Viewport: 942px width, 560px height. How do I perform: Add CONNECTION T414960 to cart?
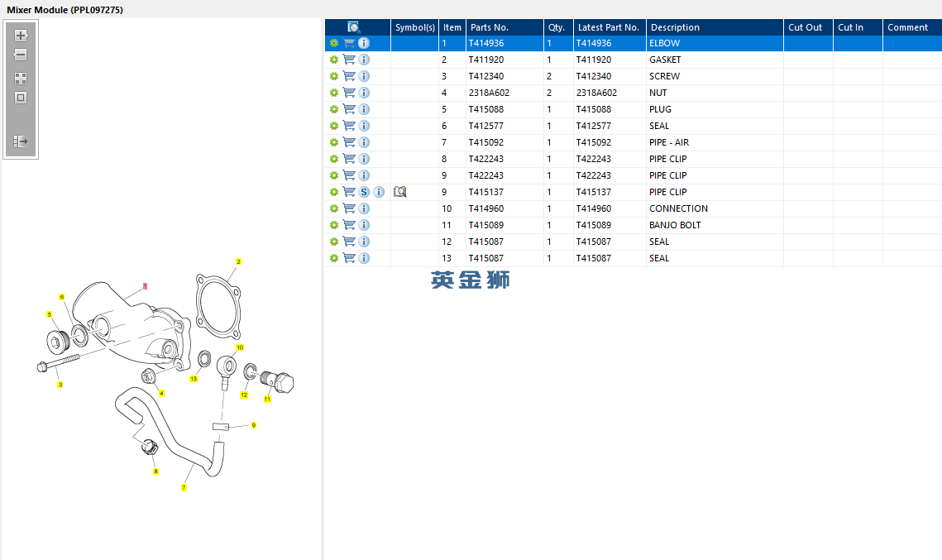click(349, 208)
